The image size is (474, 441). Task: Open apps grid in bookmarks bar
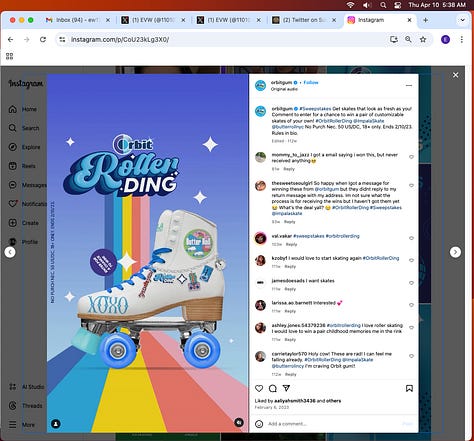click(x=9, y=56)
